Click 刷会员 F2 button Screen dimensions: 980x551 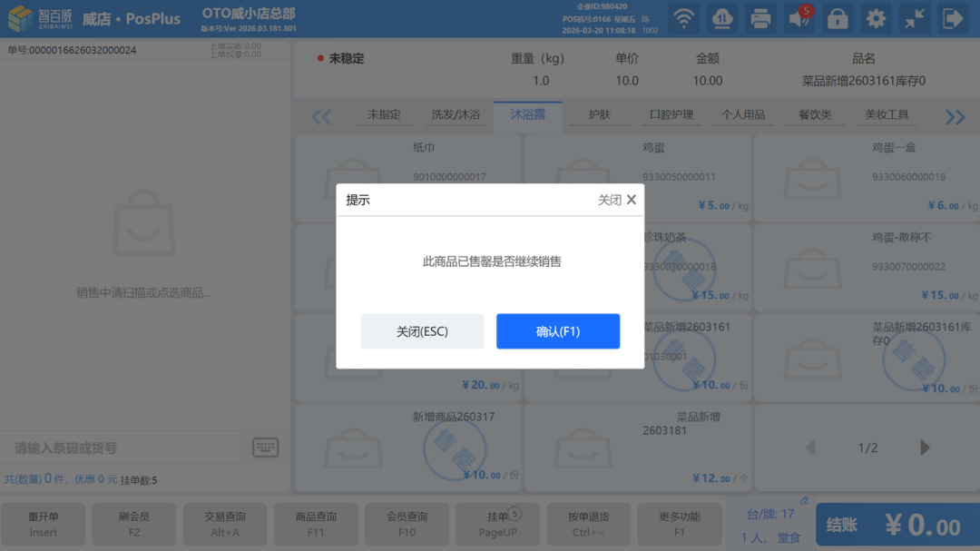click(x=133, y=524)
